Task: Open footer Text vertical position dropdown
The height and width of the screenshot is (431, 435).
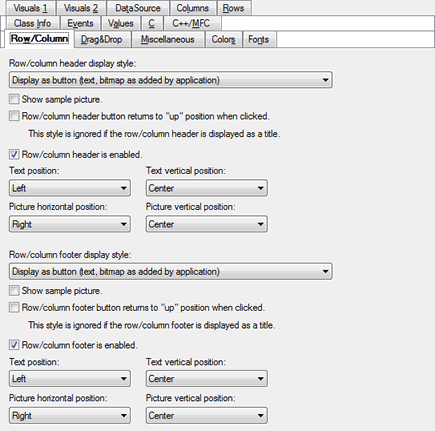Action: tap(207, 379)
